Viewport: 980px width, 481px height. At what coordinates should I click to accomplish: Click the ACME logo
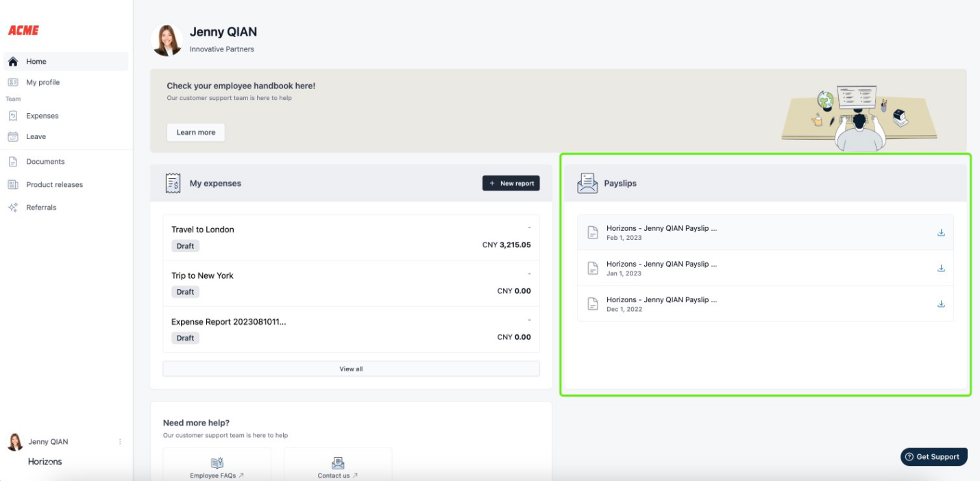[23, 30]
